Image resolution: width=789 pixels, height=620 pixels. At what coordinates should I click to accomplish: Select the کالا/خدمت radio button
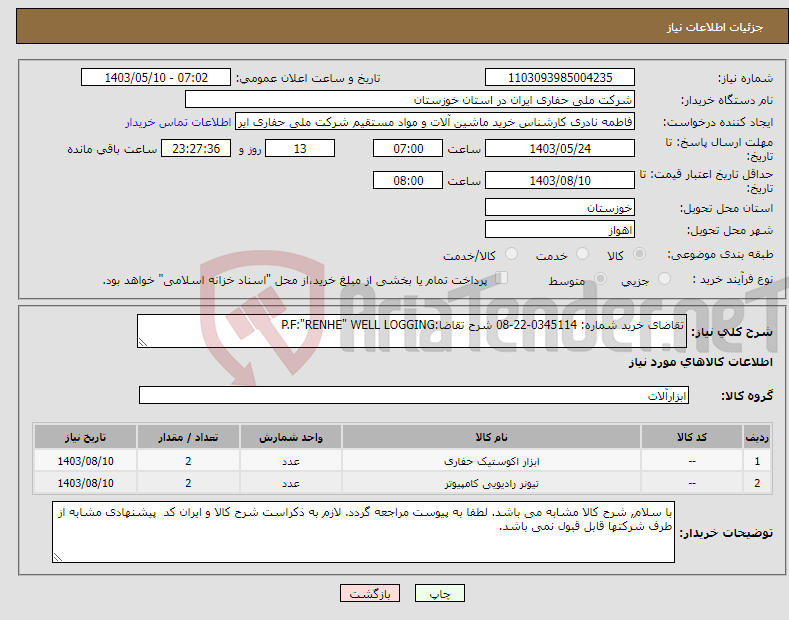511,254
